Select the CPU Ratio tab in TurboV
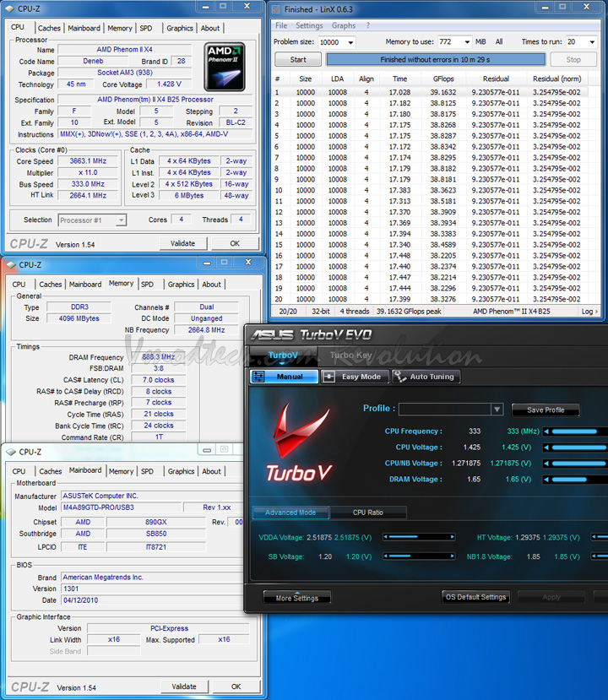608x700 pixels. click(368, 513)
